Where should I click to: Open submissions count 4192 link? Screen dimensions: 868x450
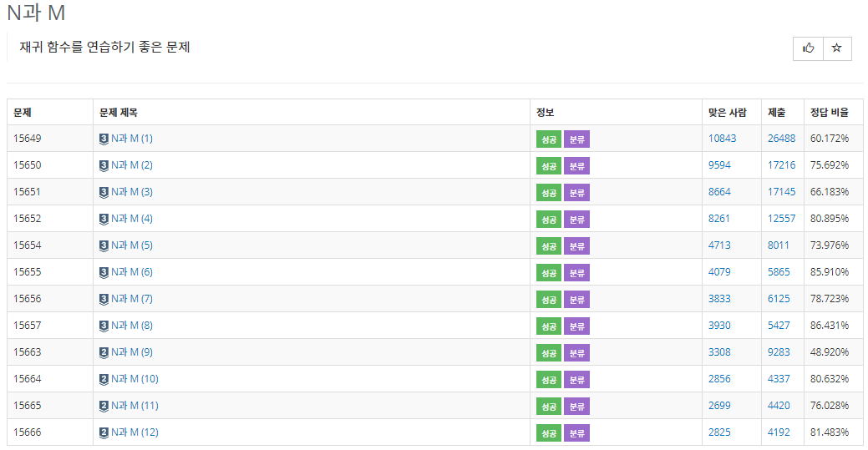779,432
